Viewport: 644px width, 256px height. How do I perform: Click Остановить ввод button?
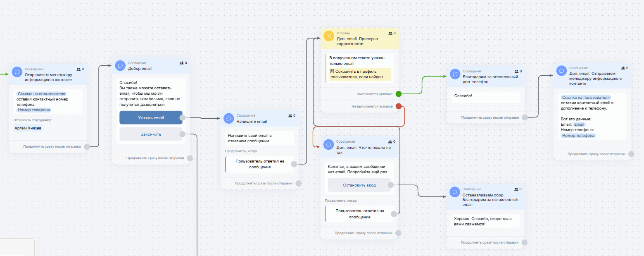click(x=359, y=185)
